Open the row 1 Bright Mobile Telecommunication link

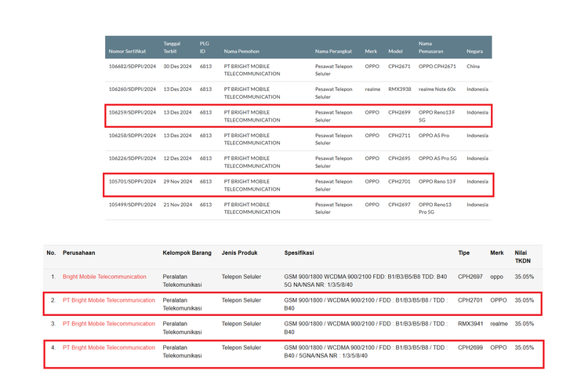point(104,277)
